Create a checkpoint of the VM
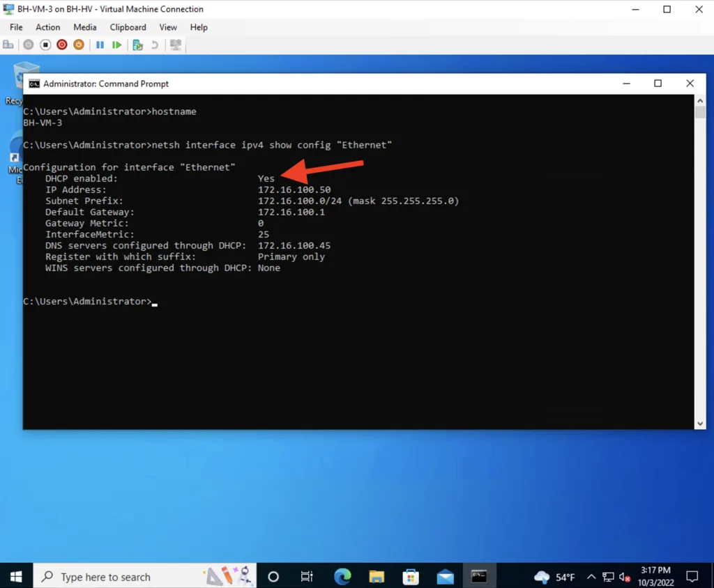Screen dimensions: 714x588 137,45
